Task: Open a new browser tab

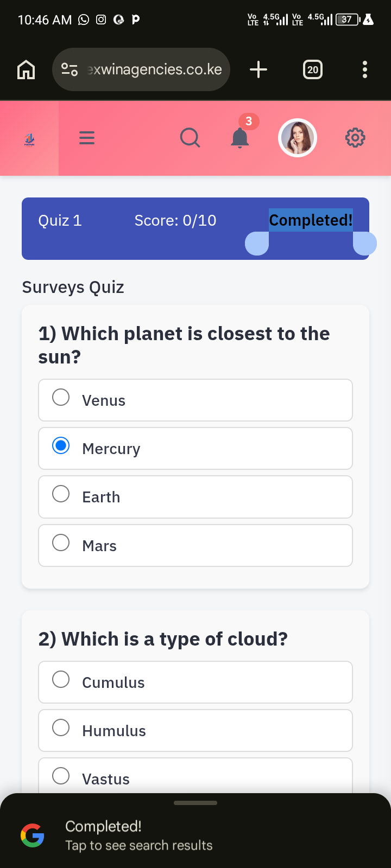Action: [258, 69]
